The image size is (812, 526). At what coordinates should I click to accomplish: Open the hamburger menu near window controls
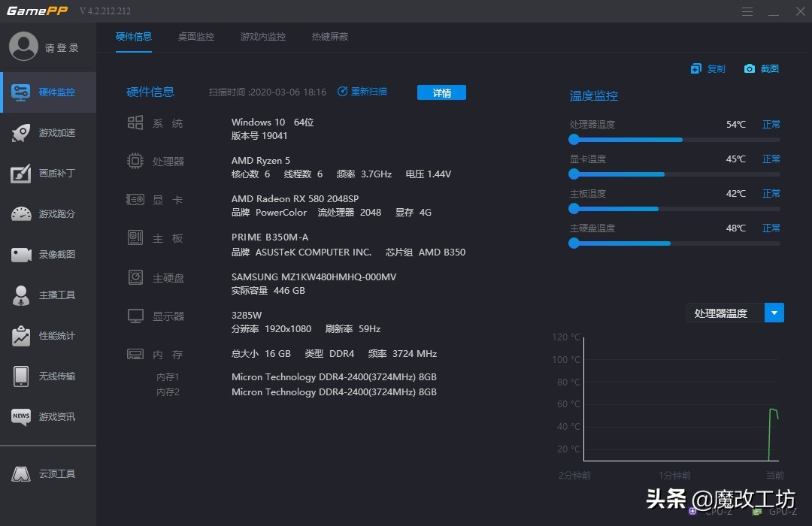tap(747, 11)
